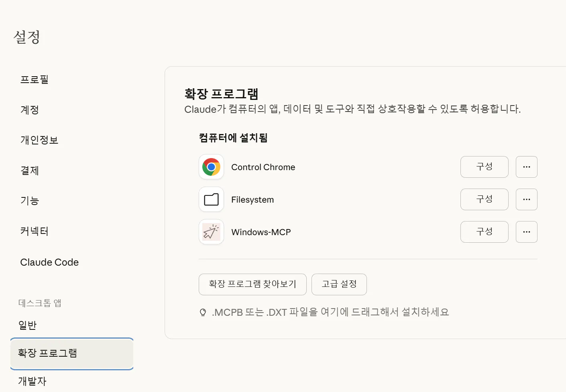Go to the 결제 section
The height and width of the screenshot is (392, 566).
pos(29,171)
